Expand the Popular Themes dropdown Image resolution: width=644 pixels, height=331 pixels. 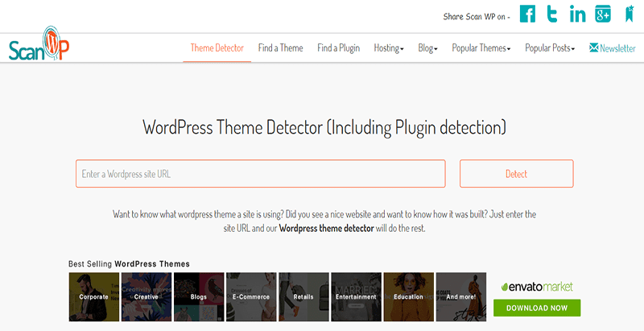(x=481, y=48)
